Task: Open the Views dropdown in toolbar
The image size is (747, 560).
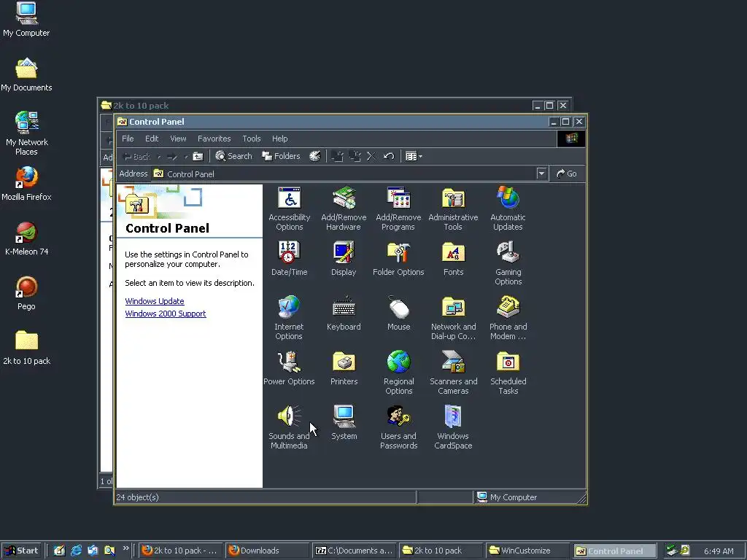Action: tap(414, 156)
